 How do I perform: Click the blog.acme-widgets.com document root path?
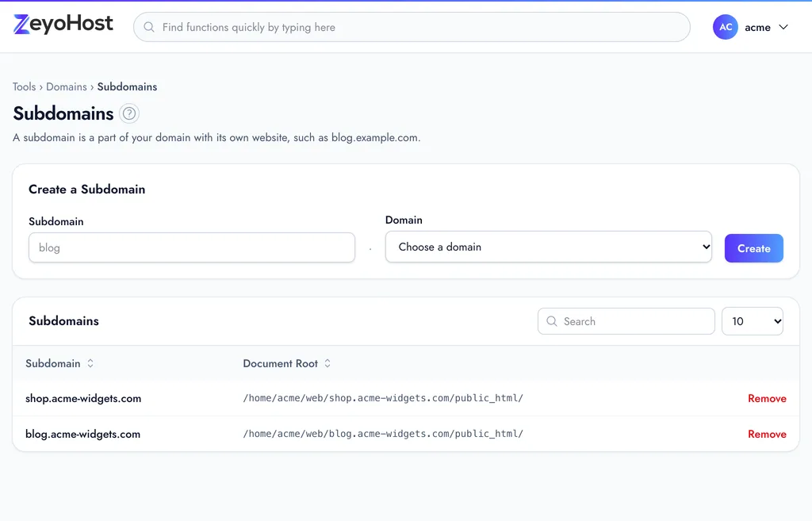coord(383,434)
